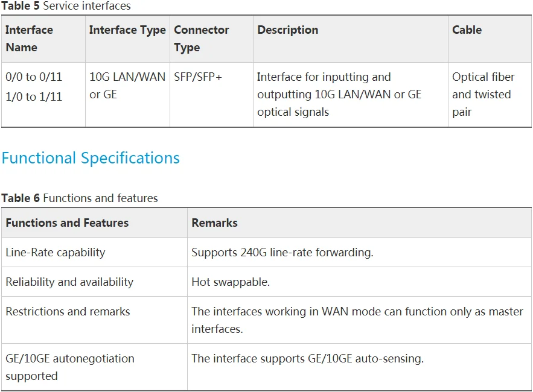Select the Reliability and availability cell

95,282
